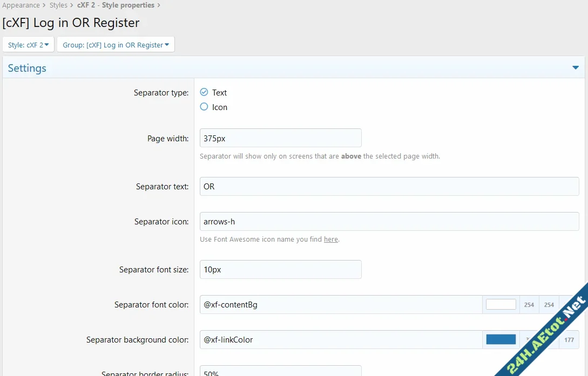
Task: Open the white font color swatch picker
Action: point(501,304)
